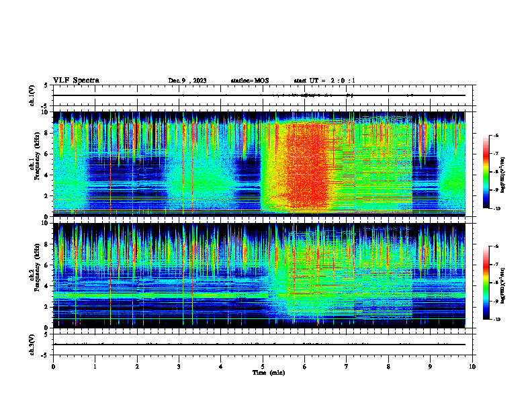Click the ch.1 voltage waveform strip

[263, 95]
